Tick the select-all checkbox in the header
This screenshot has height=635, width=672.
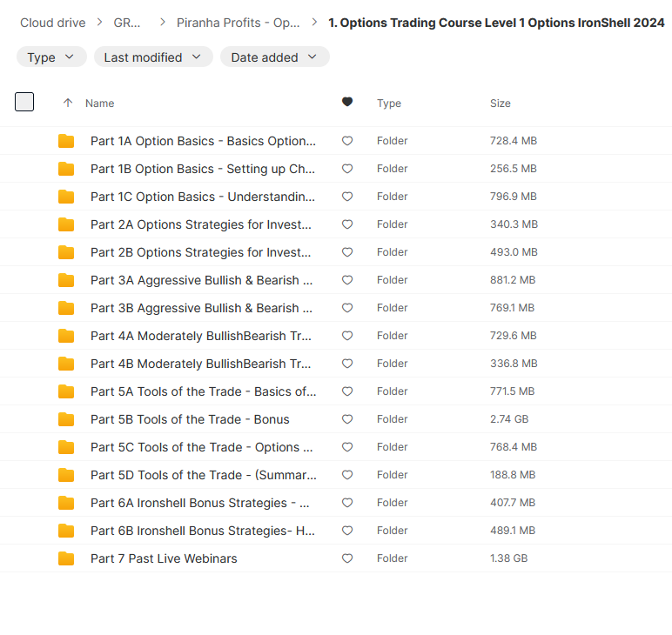pyautogui.click(x=24, y=102)
